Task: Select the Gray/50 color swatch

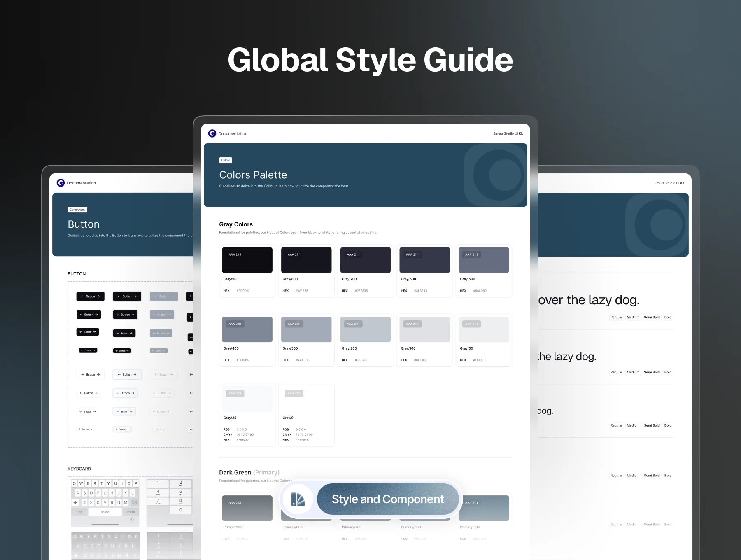Action: (x=484, y=329)
